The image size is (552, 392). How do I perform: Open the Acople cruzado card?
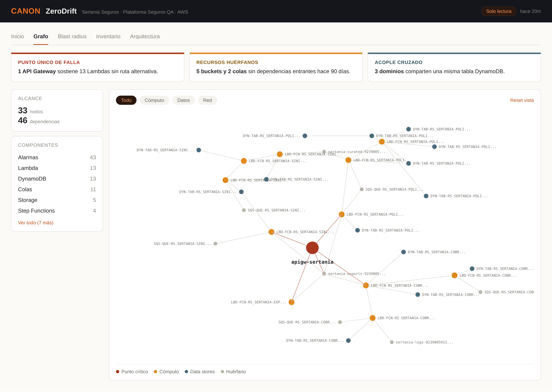click(x=454, y=67)
